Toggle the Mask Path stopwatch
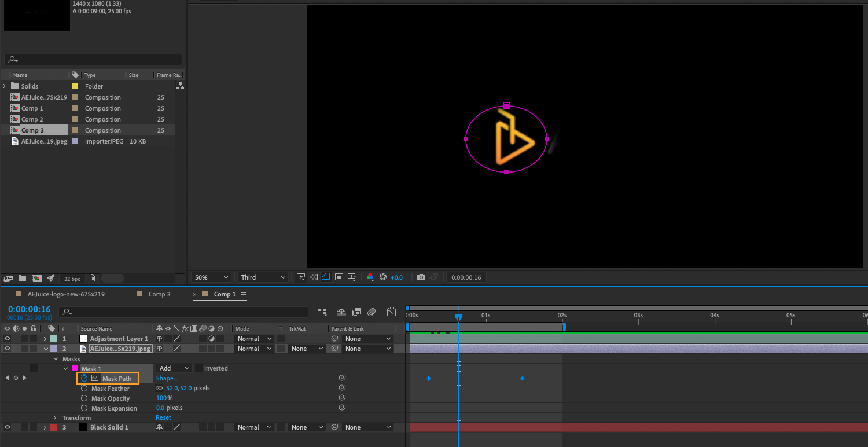868x447 pixels. coord(84,378)
